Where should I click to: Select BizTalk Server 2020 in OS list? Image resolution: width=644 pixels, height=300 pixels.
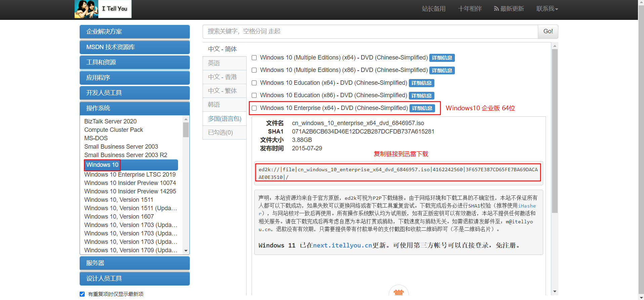click(x=111, y=121)
